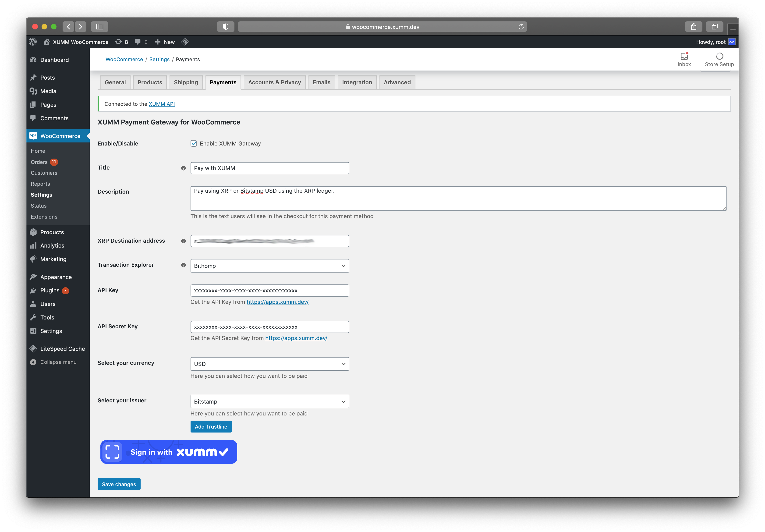The height and width of the screenshot is (532, 765).
Task: Open apps.xumm.dev link under API Key
Action: 278,302
